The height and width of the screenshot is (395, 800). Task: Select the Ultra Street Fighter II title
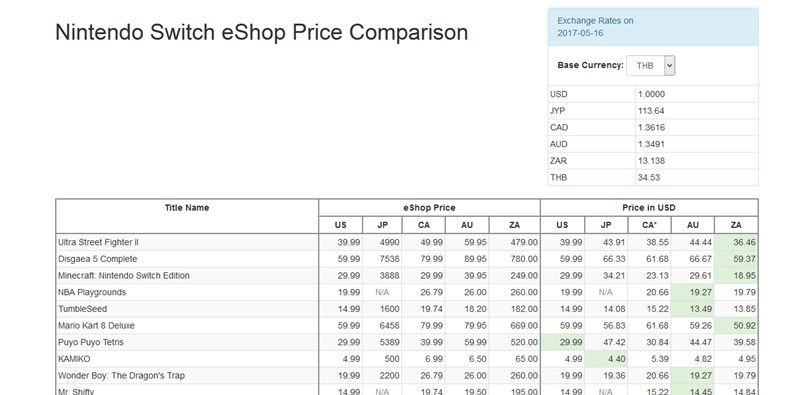98,242
